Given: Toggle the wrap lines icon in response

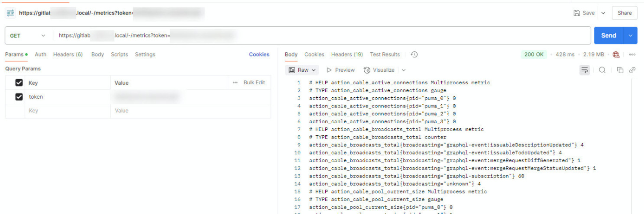Looking at the screenshot, I should [584, 70].
